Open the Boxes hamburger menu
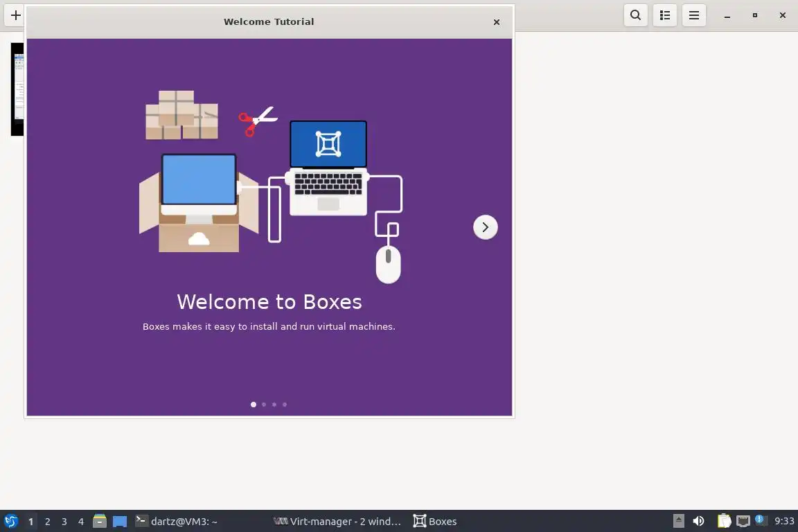The image size is (798, 532). [x=693, y=15]
